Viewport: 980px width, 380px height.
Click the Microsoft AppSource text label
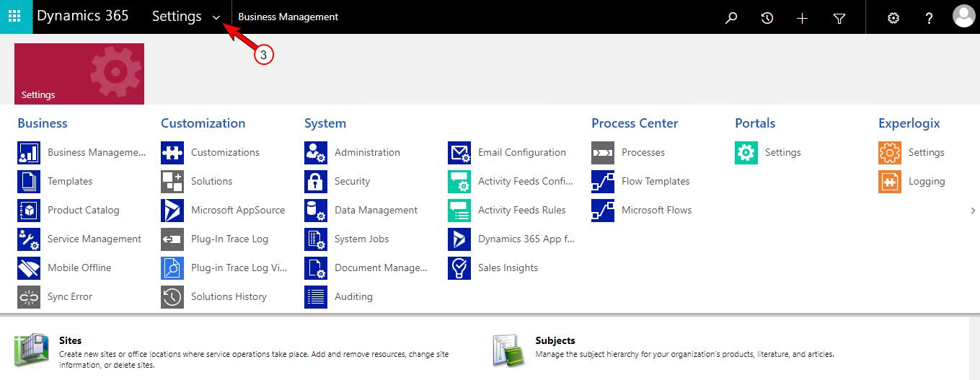pos(238,210)
